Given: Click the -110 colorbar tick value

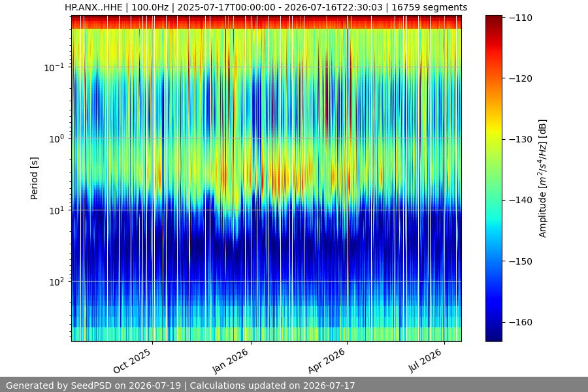Looking at the screenshot, I should 521,18.
